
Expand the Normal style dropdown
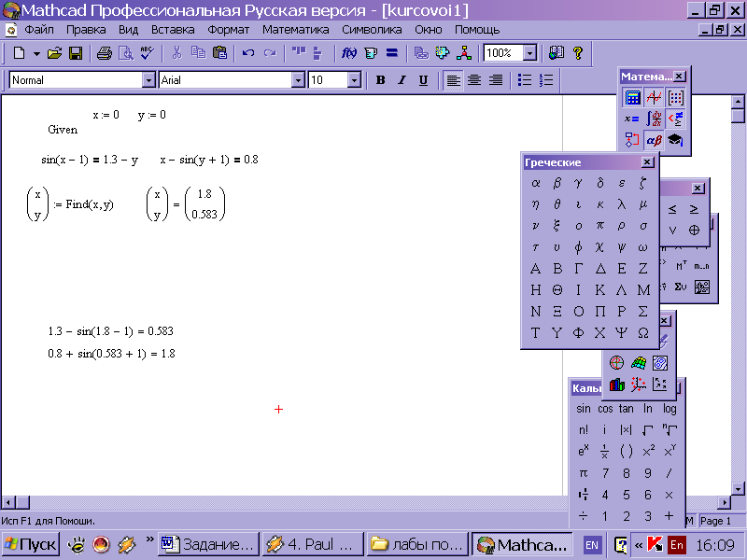[149, 80]
